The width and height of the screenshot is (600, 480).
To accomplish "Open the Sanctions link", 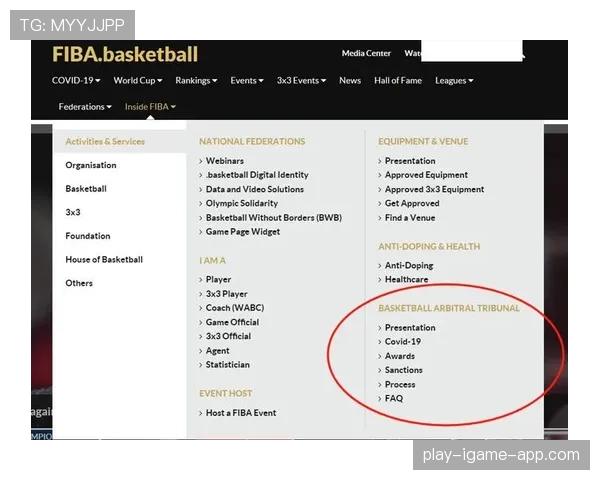I will pos(403,370).
